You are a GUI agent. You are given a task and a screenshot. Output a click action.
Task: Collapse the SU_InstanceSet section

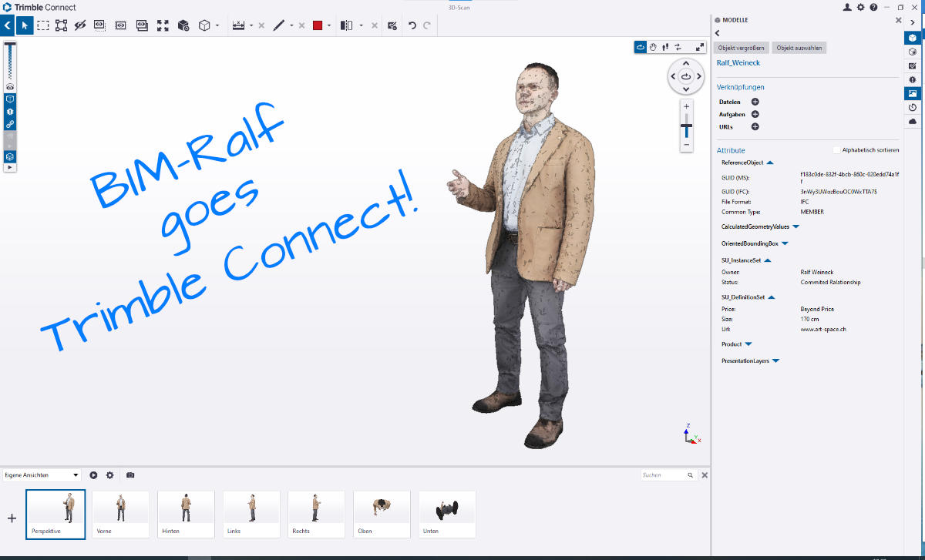(768, 260)
